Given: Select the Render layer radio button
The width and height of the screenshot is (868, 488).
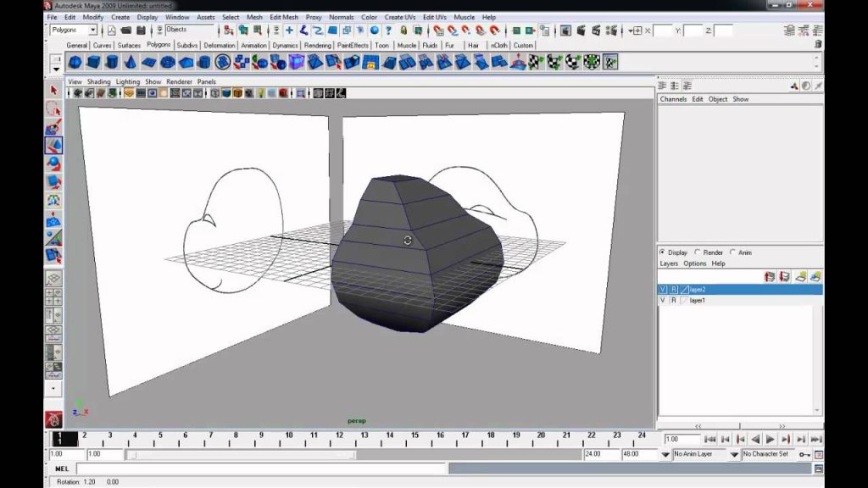Looking at the screenshot, I should 698,252.
